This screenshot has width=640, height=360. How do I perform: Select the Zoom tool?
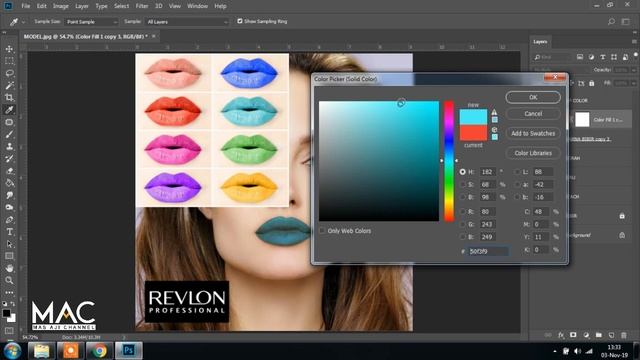point(9,280)
